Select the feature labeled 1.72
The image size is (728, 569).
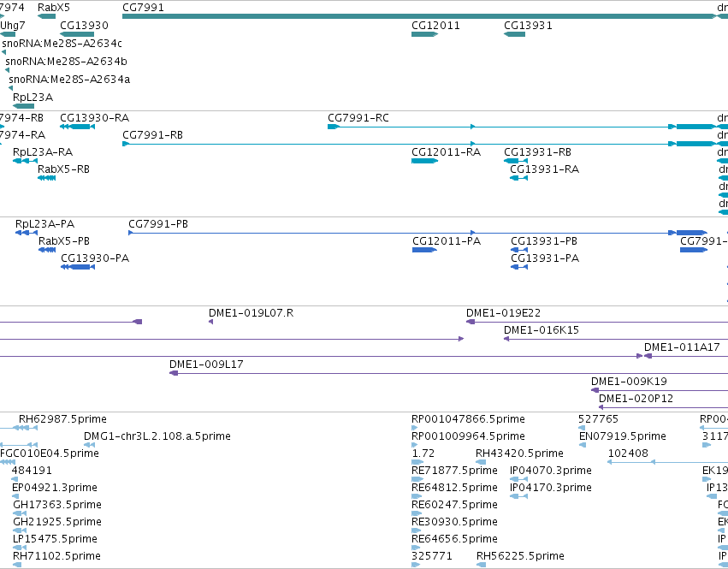click(x=417, y=462)
